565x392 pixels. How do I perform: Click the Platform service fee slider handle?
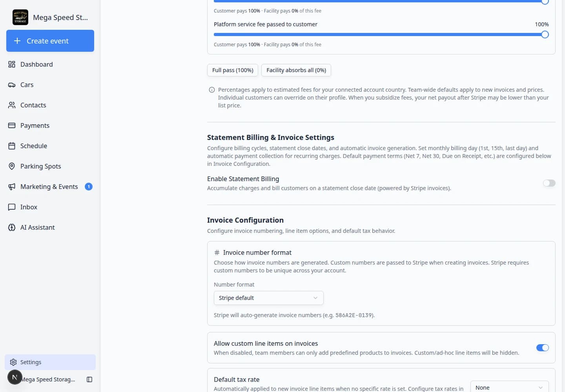[x=545, y=34]
